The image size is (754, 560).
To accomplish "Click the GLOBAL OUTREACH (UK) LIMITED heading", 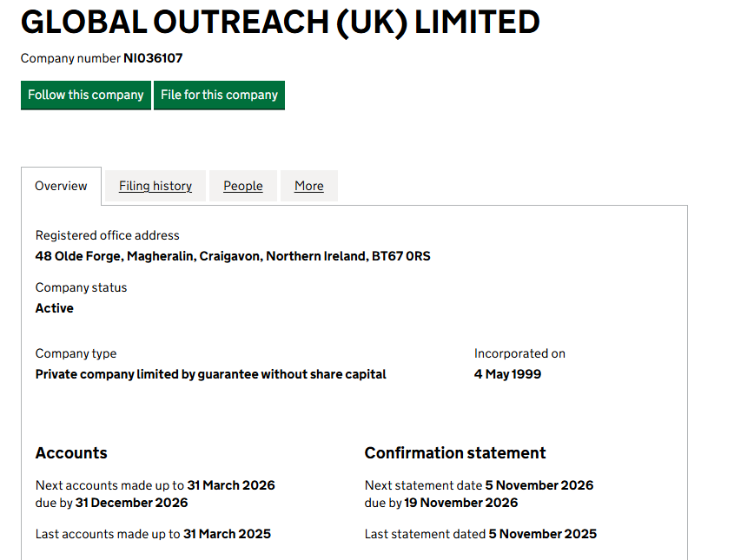I will point(280,22).
